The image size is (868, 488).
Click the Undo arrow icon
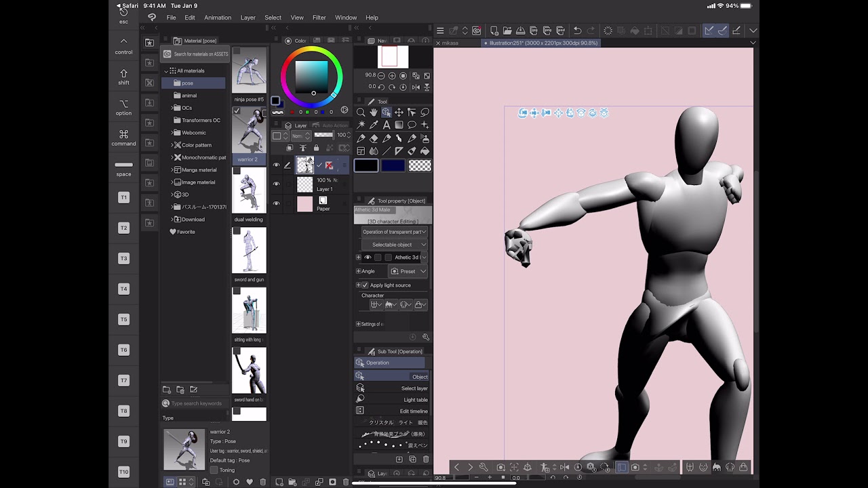(577, 30)
